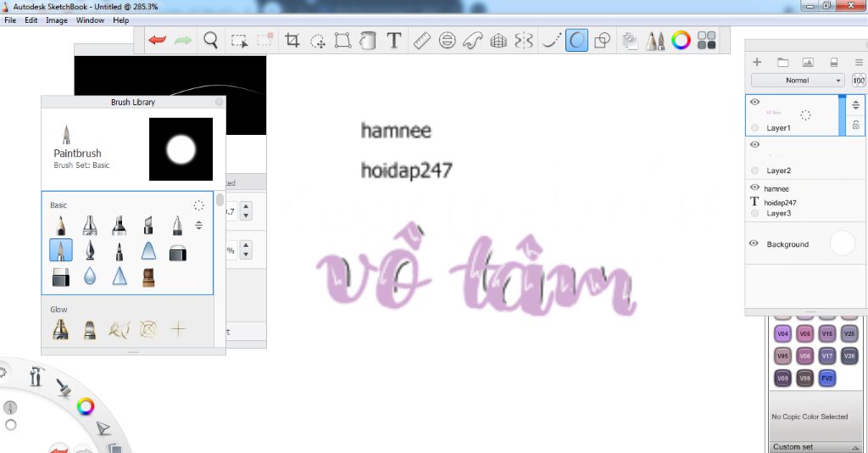Click the red Undo arrow in toolbar
868x453 pixels.
pos(157,40)
